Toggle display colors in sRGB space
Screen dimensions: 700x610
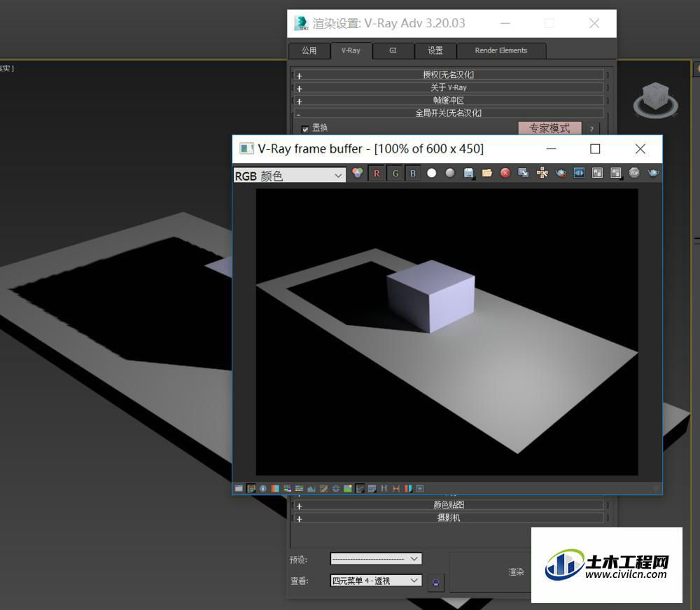pyautogui.click(x=360, y=489)
